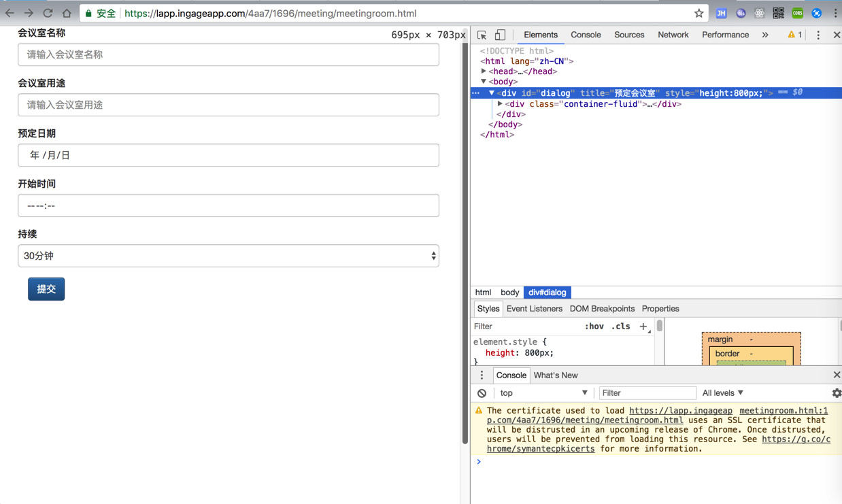
Task: Toggle the .cls class editor
Action: (621, 326)
